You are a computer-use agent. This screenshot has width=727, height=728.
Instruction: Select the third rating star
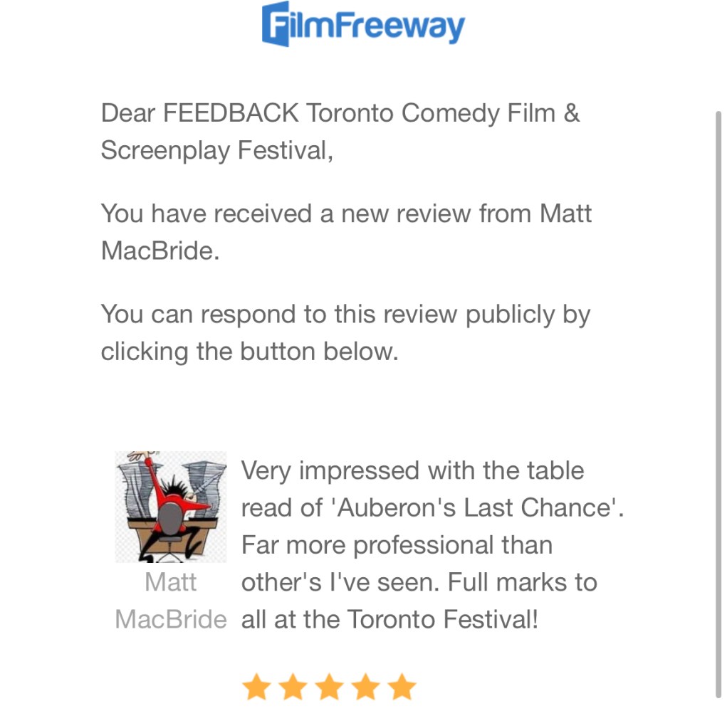click(329, 687)
